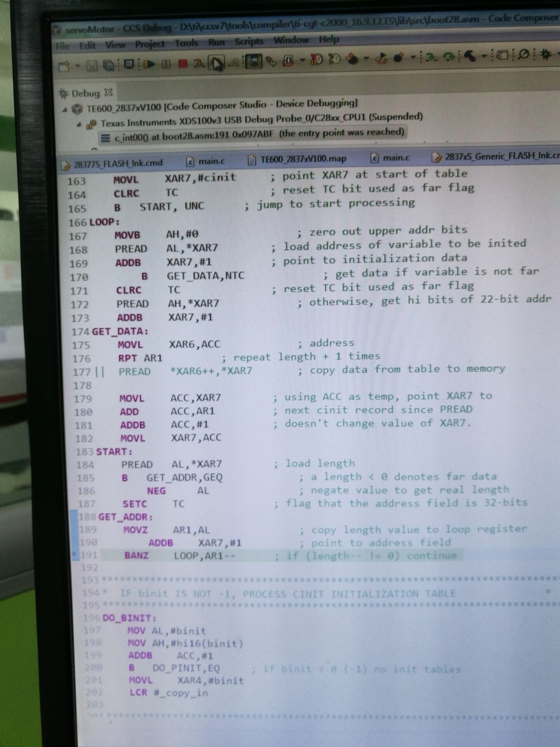Viewport: 560px width, 747px height.
Task: Click the step icon left of the boxed chip icon
Action: click(x=234, y=62)
